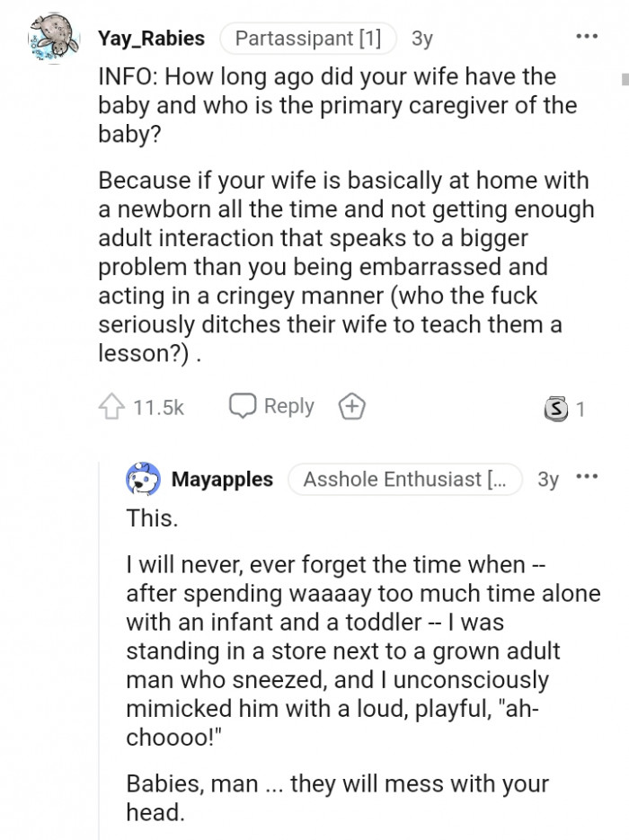Click the '3y' timestamp on Mayapples' reply

[x=547, y=479]
